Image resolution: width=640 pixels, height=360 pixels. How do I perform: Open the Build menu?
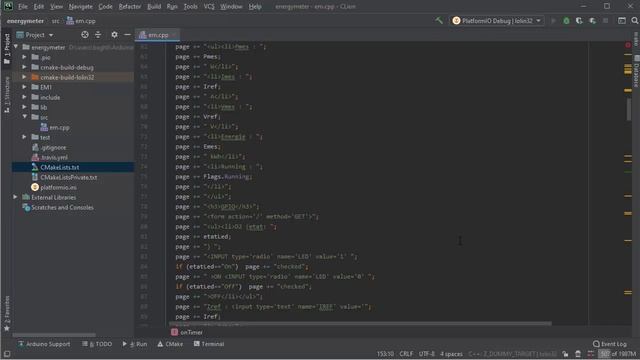[x=154, y=7]
